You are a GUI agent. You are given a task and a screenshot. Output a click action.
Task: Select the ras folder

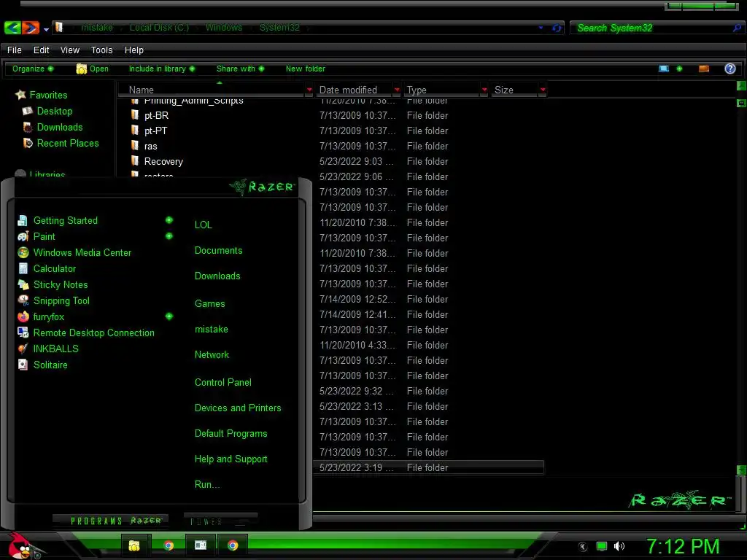pos(150,146)
